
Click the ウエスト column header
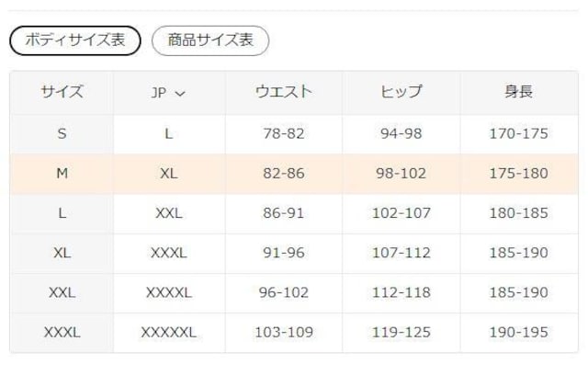(x=283, y=92)
